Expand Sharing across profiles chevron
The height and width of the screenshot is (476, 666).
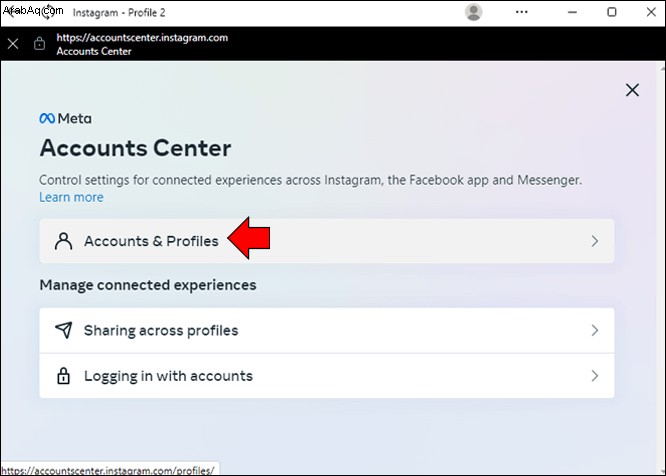tap(595, 330)
